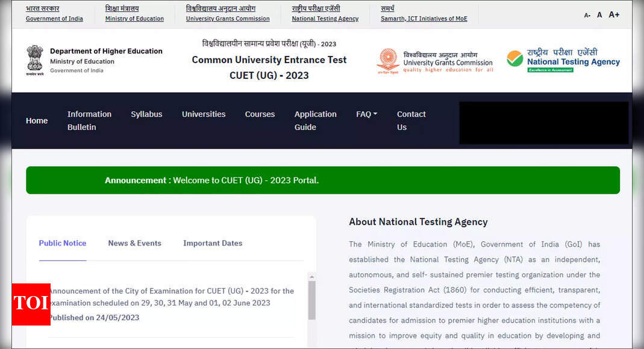
Task: Switch to the News & Events tab
Action: click(135, 243)
